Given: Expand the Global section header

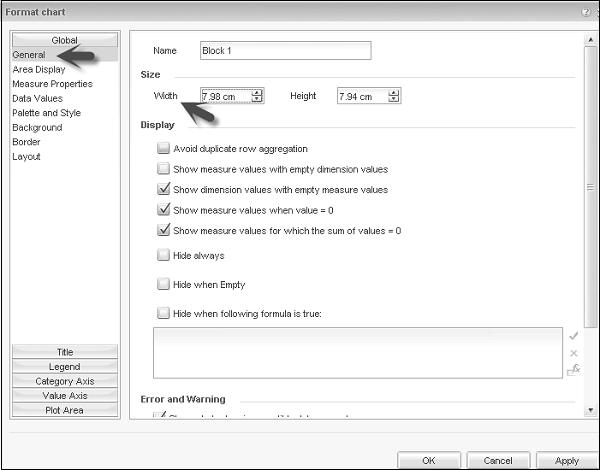Looking at the screenshot, I should 65,40.
